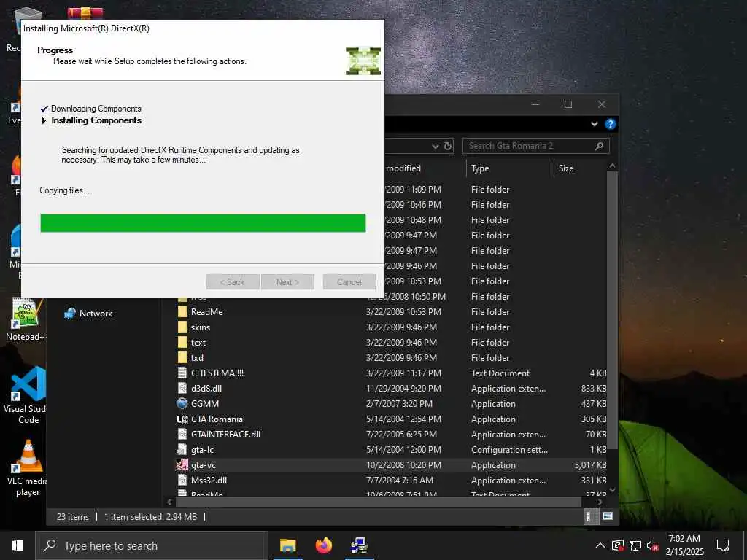
Task: Select the GGMM file name
Action: tap(205, 404)
